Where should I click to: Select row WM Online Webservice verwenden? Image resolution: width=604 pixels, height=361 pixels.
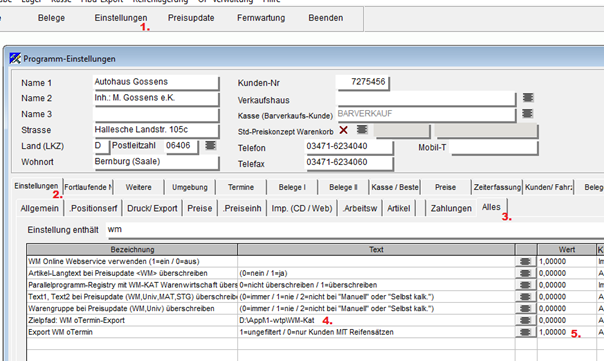[x=315, y=261]
